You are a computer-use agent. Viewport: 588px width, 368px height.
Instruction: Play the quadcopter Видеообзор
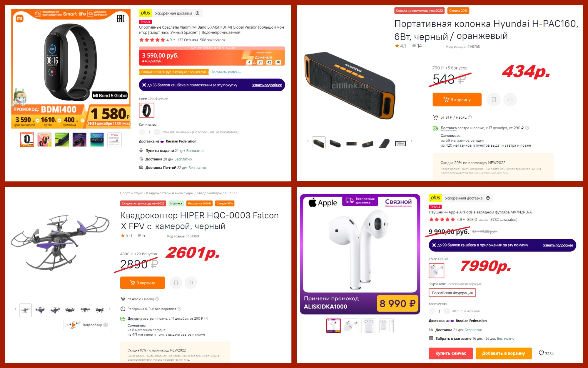(88, 325)
